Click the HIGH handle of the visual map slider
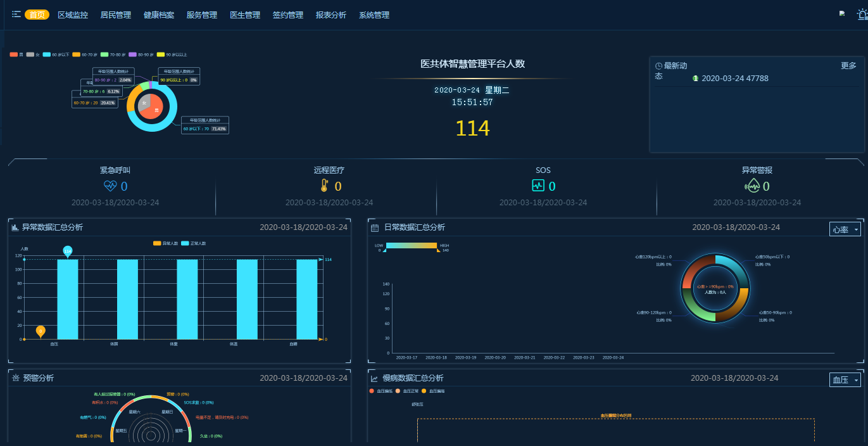 tap(439, 250)
